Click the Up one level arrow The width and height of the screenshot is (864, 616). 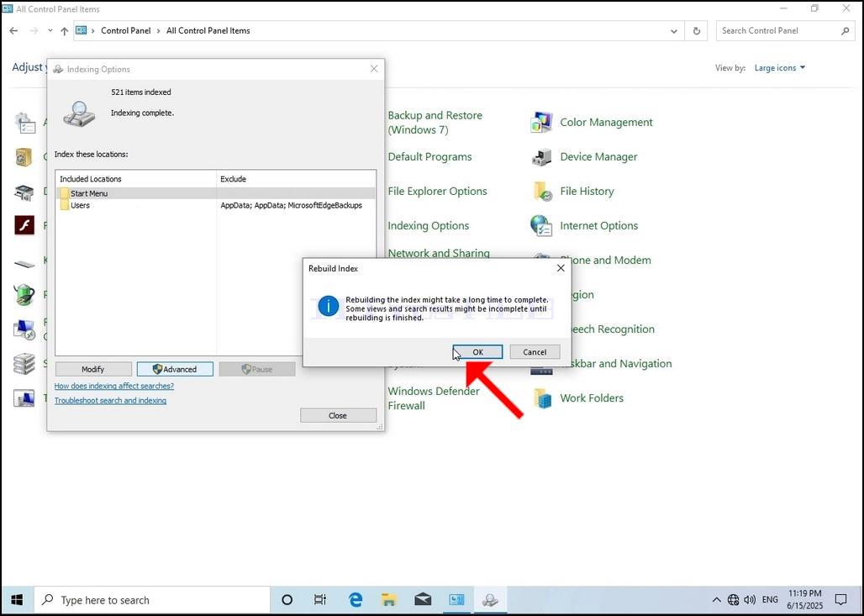coord(65,31)
